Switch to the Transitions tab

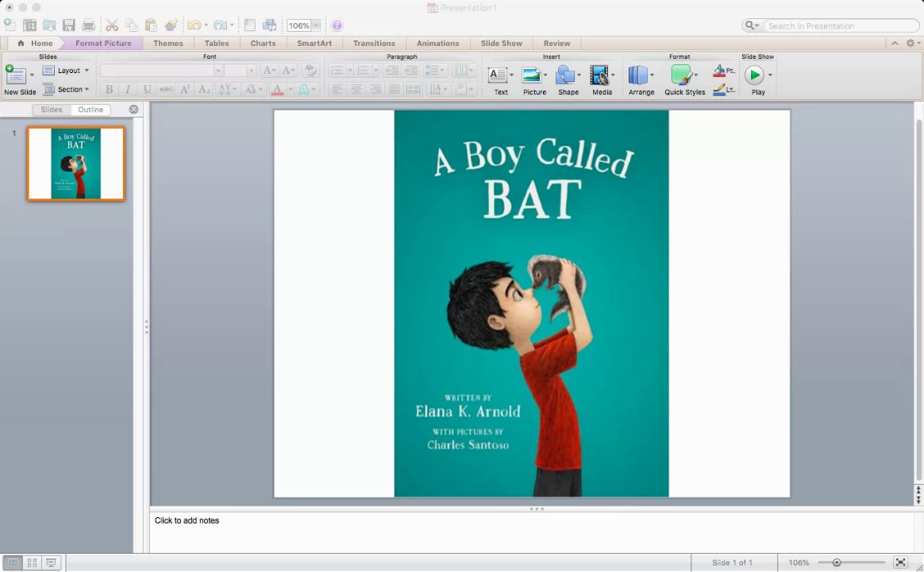(x=374, y=43)
